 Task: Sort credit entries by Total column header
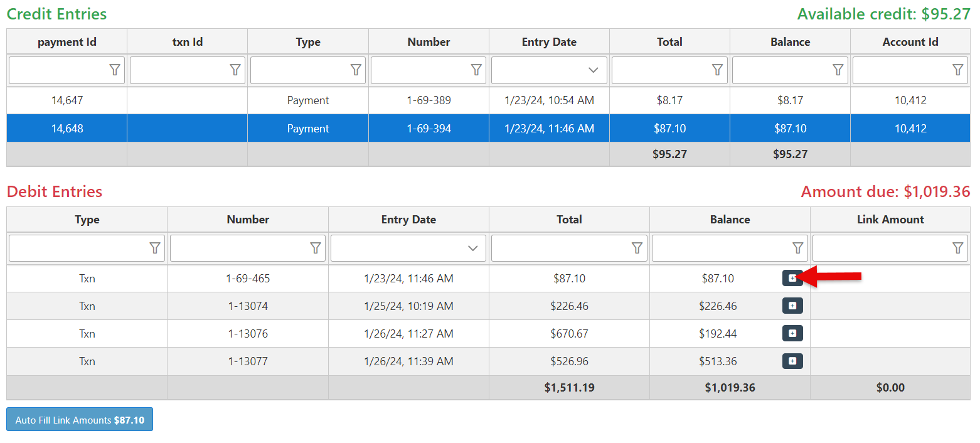click(669, 42)
